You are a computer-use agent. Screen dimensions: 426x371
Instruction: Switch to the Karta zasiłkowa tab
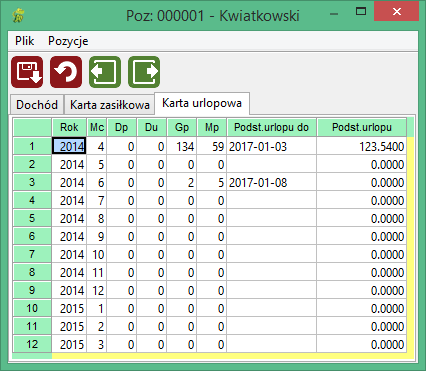110,105
